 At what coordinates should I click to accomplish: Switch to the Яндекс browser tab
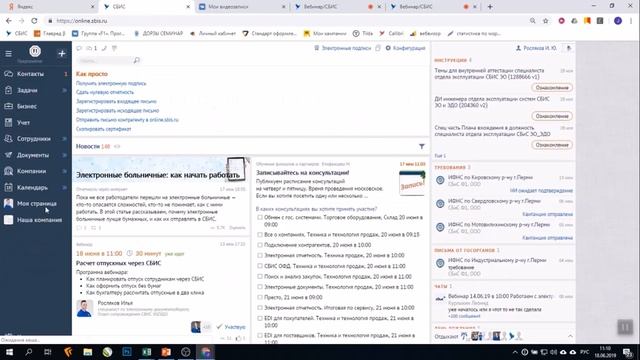(51, 7)
